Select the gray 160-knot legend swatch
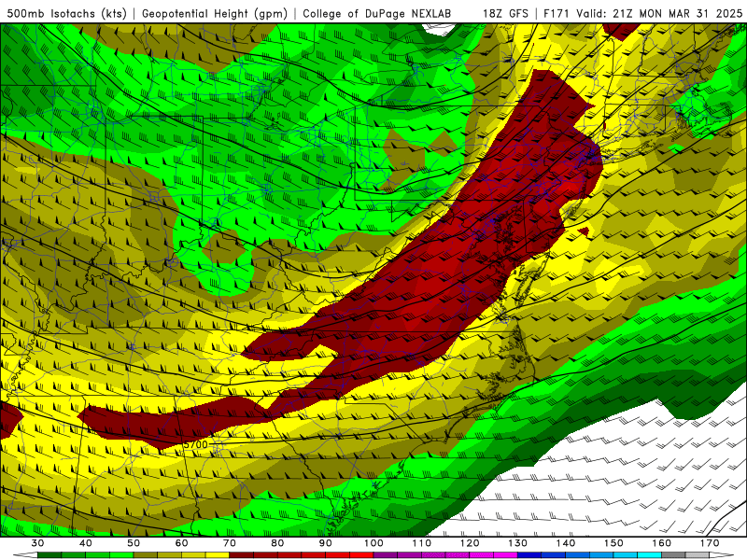Viewport: 747px width, 560px height. pos(673,555)
